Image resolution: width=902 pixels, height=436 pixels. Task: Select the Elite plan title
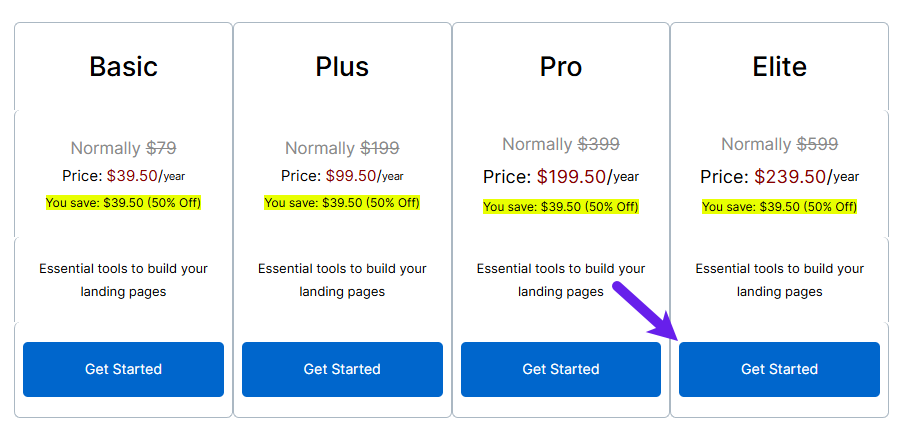click(779, 67)
